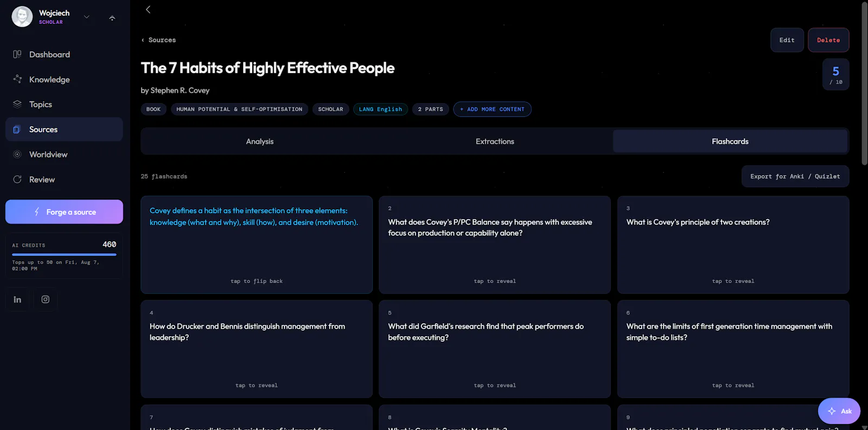The width and height of the screenshot is (868, 430).
Task: Select the highlighted Sources item in sidebar
Action: click(x=64, y=130)
